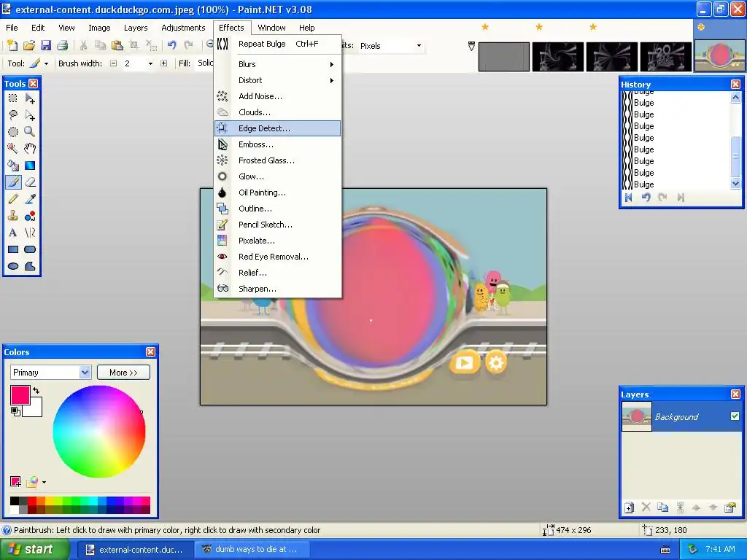
Task: Click the undo arrow in History panel
Action: [646, 198]
